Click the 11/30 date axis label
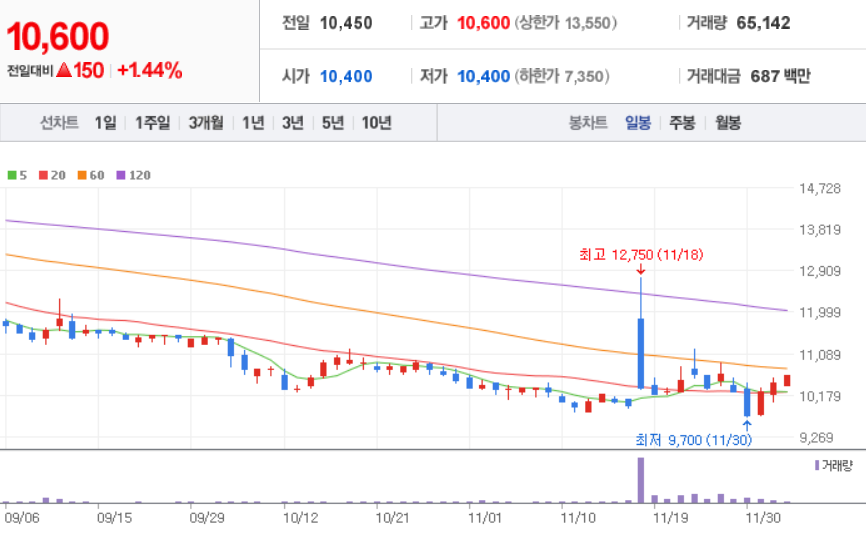The image size is (866, 543). point(763,518)
